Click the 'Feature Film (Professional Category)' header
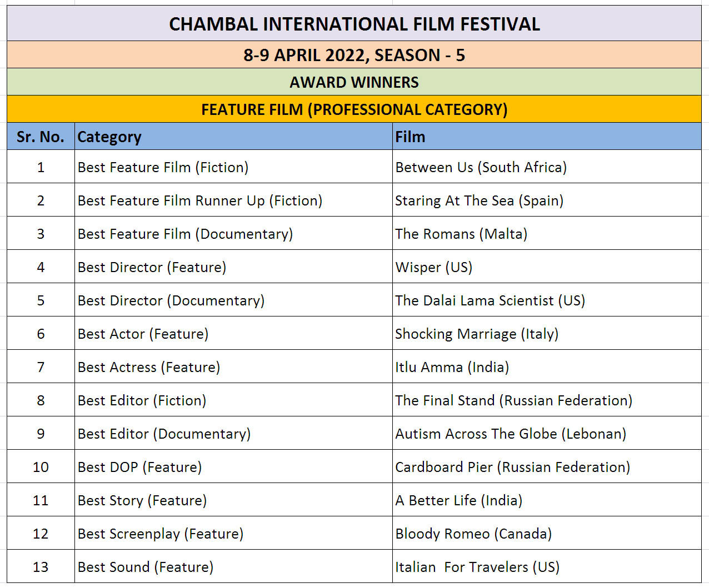The height and width of the screenshot is (588, 709). coord(354,109)
